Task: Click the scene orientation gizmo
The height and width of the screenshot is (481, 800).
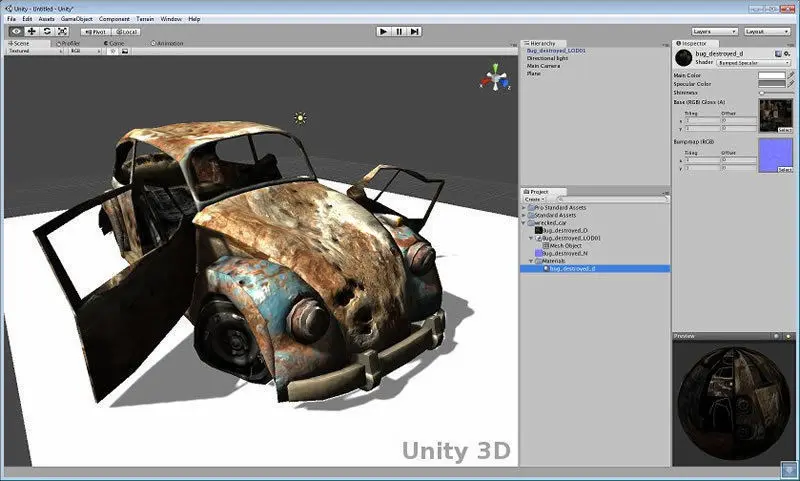Action: (495, 78)
